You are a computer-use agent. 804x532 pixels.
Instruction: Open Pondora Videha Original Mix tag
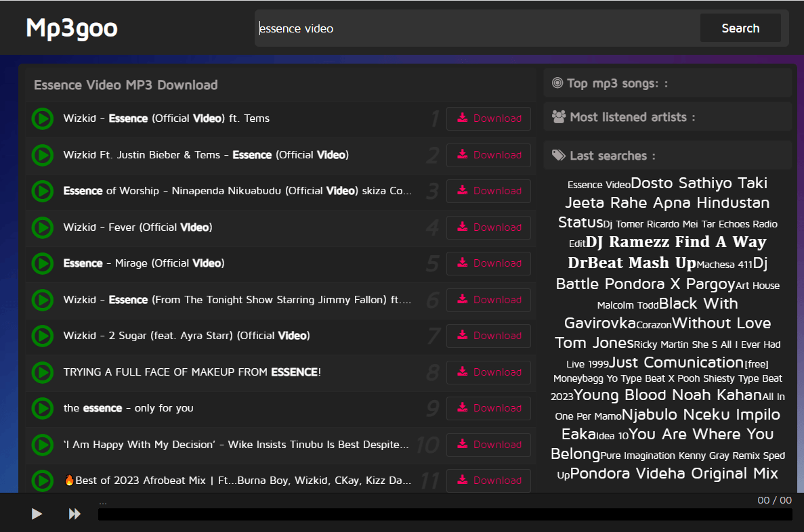click(674, 474)
